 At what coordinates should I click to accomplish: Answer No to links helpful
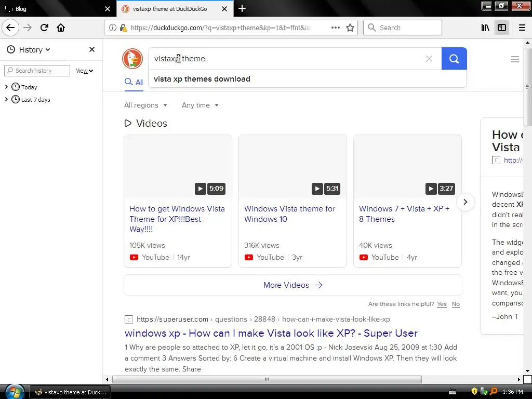tap(456, 304)
